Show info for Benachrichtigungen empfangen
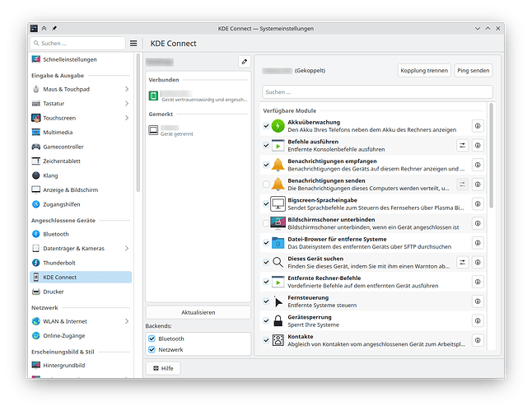 478,165
